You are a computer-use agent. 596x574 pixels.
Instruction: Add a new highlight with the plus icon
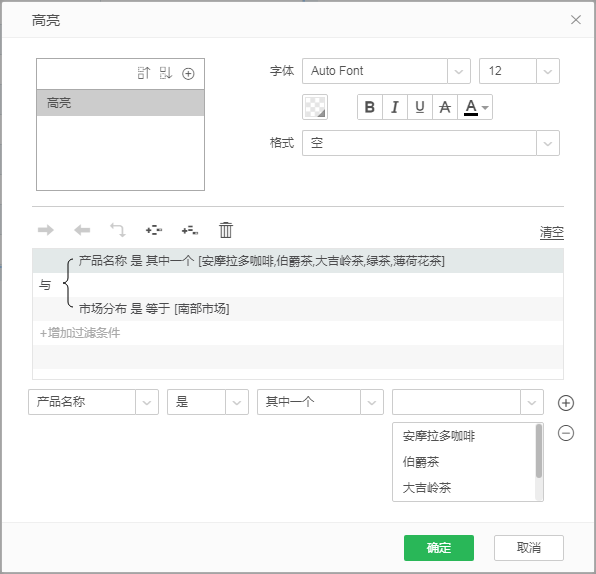[x=188, y=73]
